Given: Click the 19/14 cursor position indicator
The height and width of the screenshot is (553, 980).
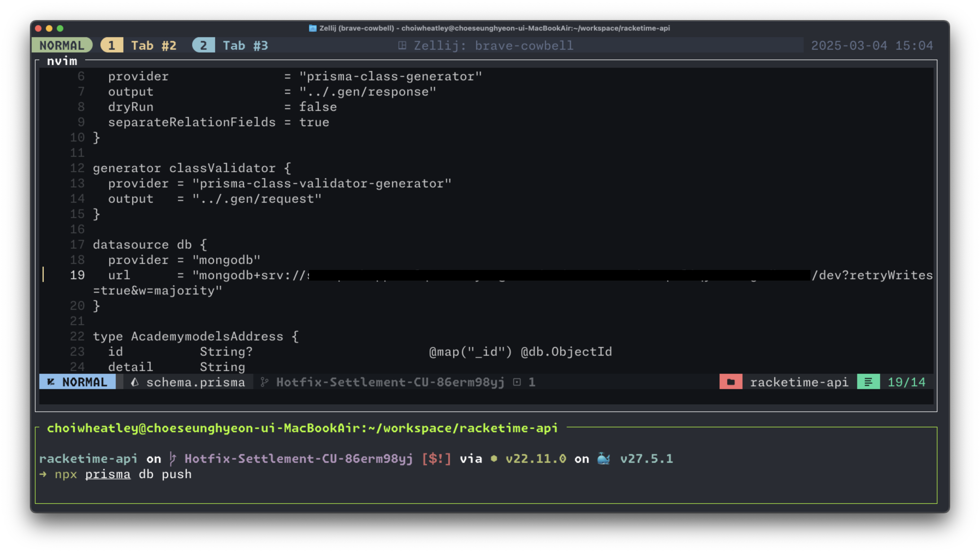Looking at the screenshot, I should coord(907,382).
